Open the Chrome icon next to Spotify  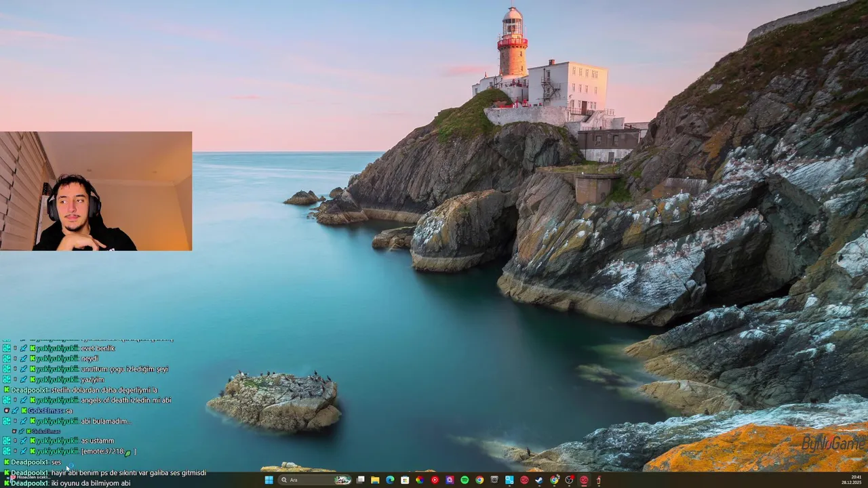pyautogui.click(x=479, y=480)
